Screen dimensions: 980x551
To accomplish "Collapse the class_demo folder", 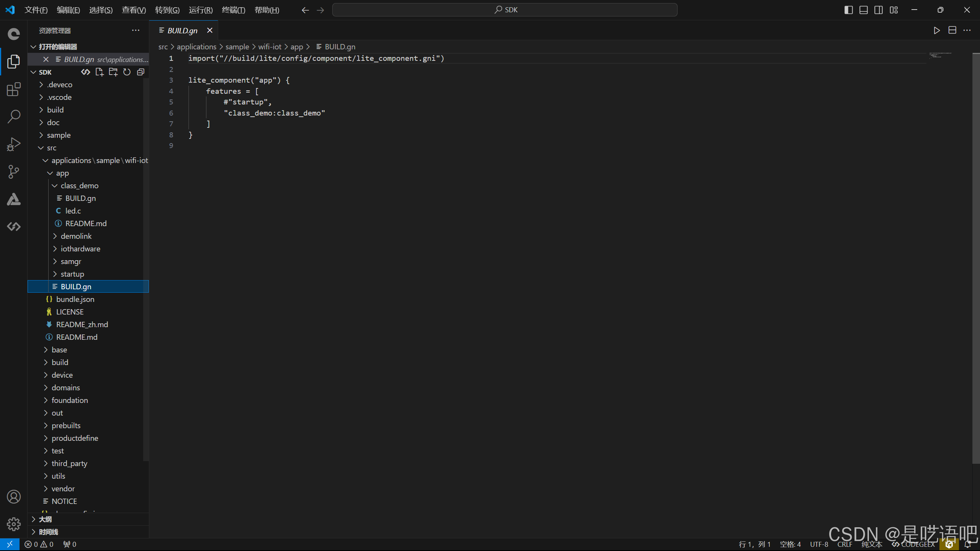I will [79, 186].
